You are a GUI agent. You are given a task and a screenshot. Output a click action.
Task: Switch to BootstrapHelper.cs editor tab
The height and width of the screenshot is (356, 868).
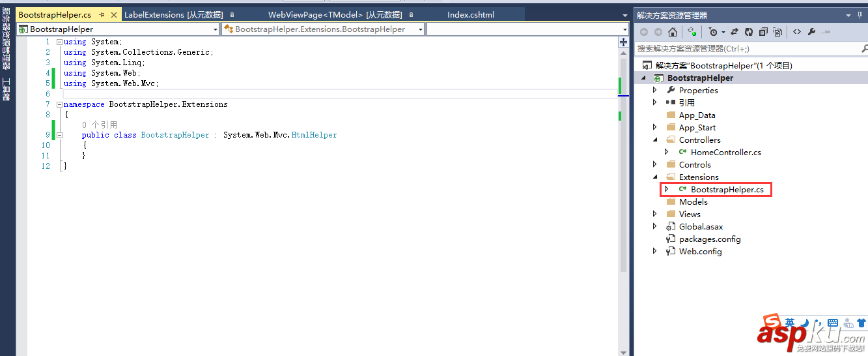[55, 14]
